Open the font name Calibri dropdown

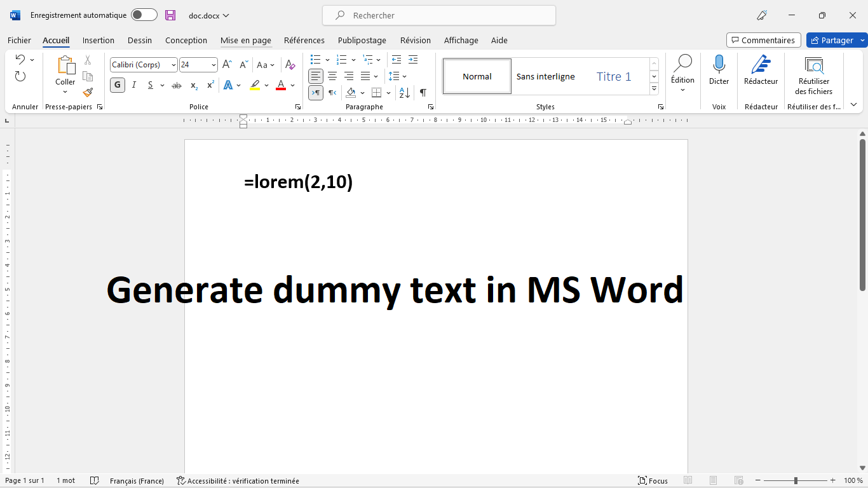click(174, 65)
